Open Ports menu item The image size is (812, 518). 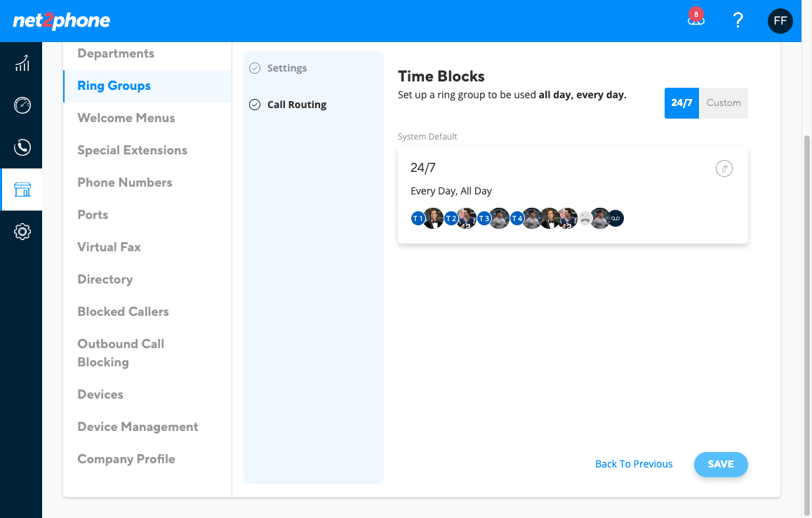point(93,215)
